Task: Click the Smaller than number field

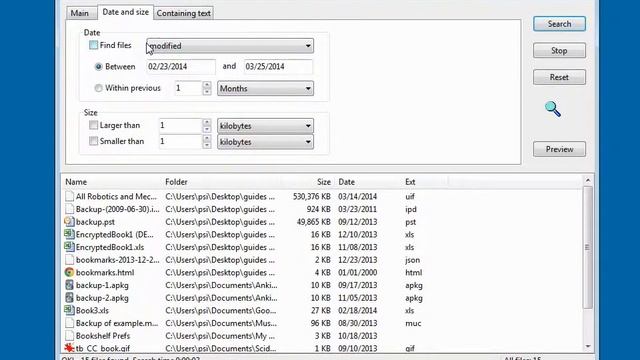Action: (180, 142)
